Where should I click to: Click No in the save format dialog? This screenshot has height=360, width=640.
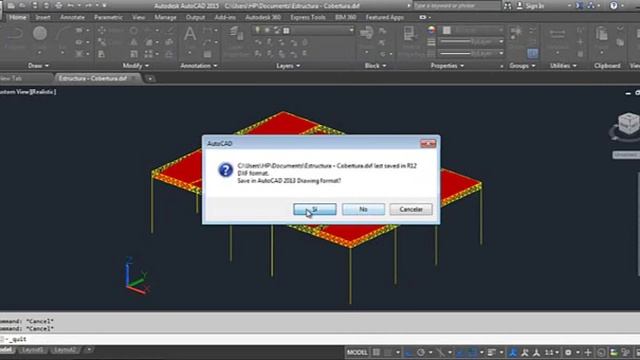click(363, 209)
